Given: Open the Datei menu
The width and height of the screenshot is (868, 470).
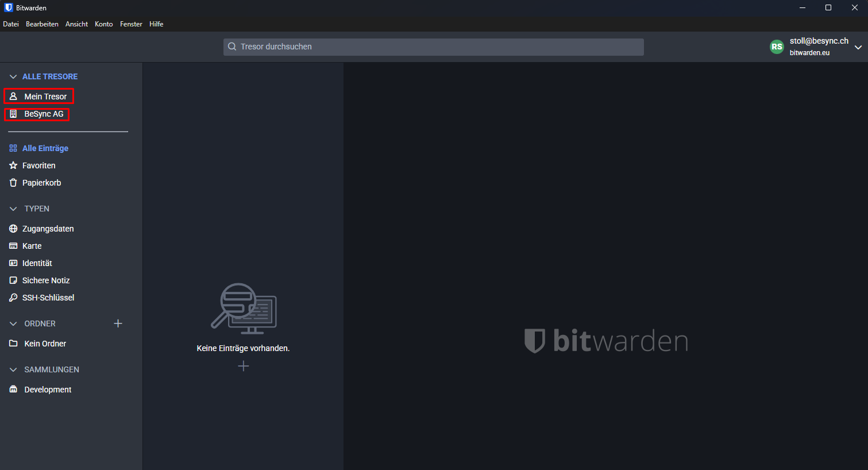Looking at the screenshot, I should point(11,24).
